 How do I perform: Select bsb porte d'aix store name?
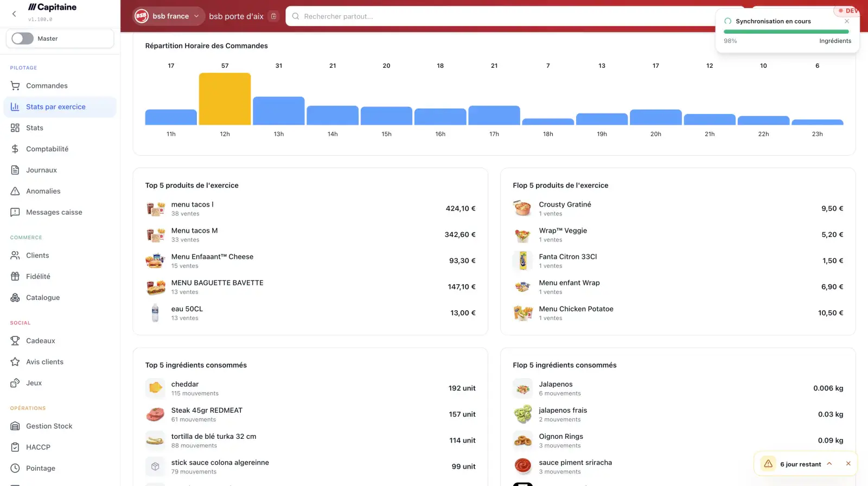(236, 16)
